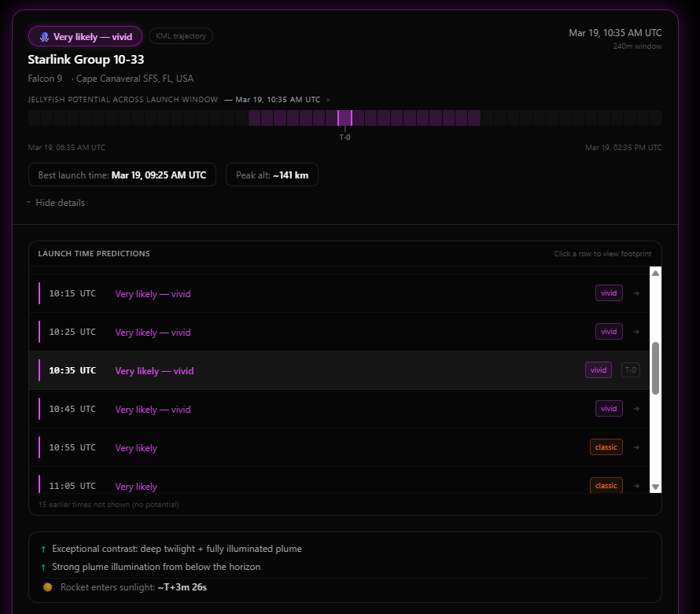Select the last purple segment of the launch window bar
700x614 pixels.
point(474,118)
